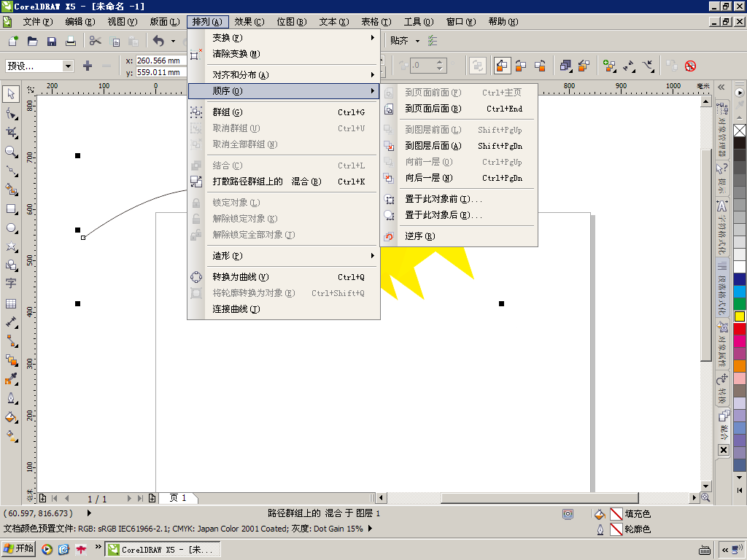Choose 连接曲线 menu item
This screenshot has width=747, height=560.
click(284, 309)
